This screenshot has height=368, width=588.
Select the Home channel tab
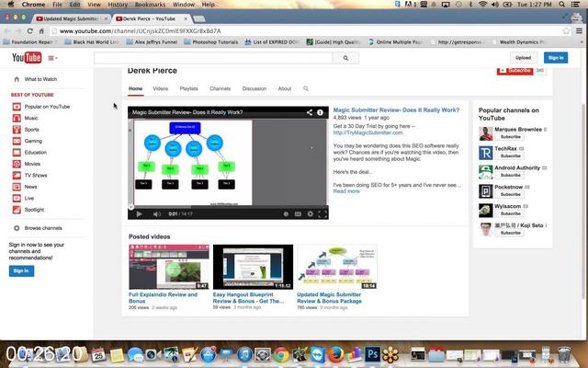135,88
